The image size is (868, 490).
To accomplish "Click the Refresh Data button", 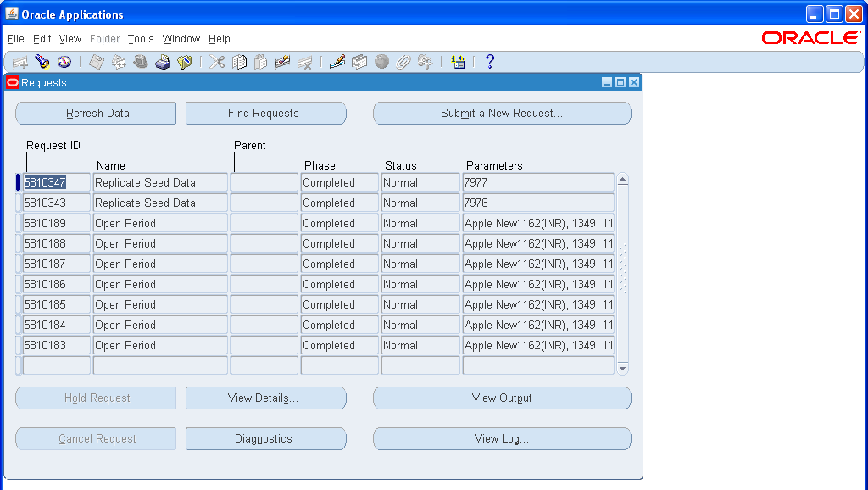I will pyautogui.click(x=95, y=113).
